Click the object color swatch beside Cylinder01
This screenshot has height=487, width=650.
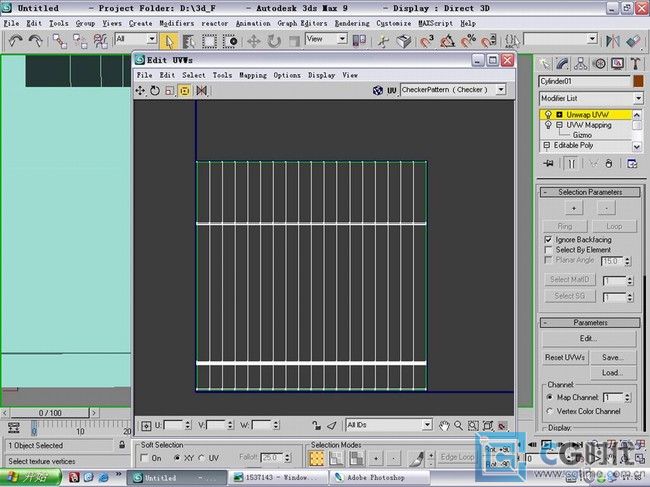(x=638, y=81)
